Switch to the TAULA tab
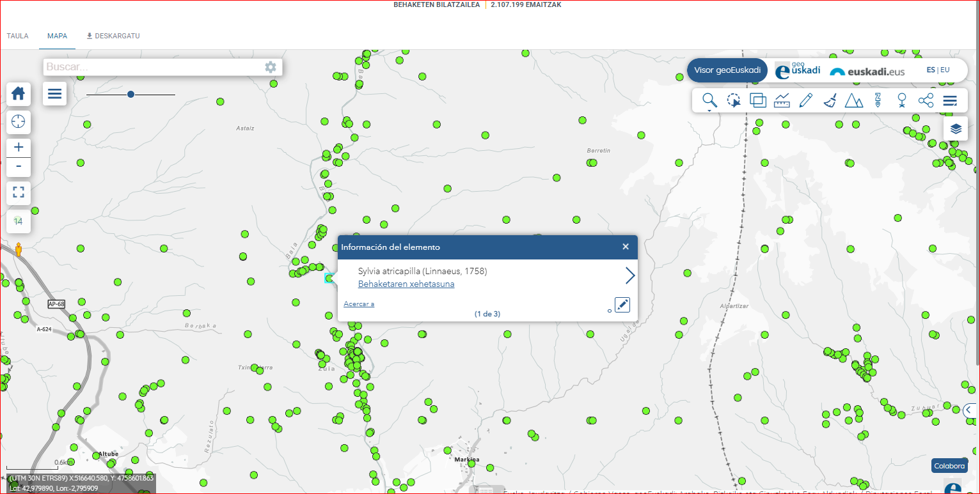The height and width of the screenshot is (494, 980). 17,36
